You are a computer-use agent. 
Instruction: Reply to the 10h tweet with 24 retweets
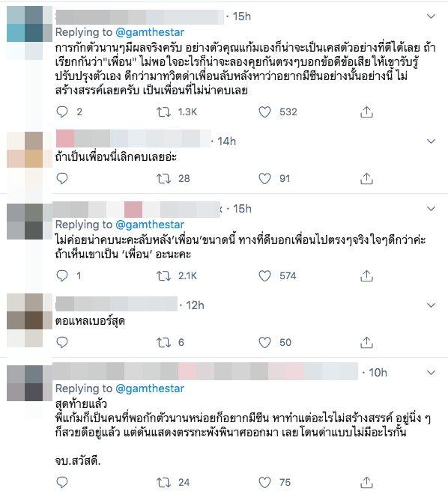[62, 483]
